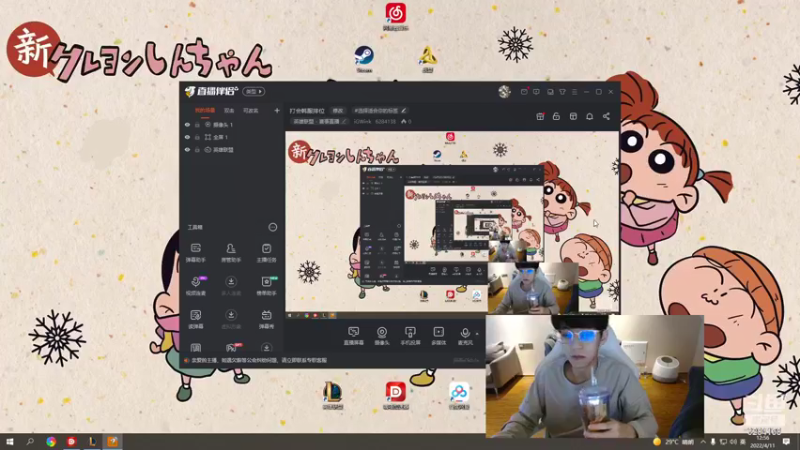The width and height of the screenshot is (800, 450).
Task: Toggle the unlock padlock in preview toolbar
Action: (556, 116)
